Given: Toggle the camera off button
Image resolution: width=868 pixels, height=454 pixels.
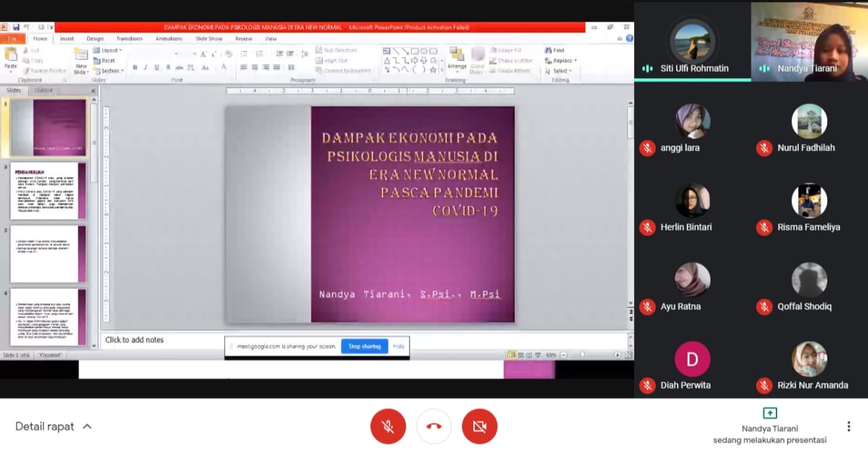Looking at the screenshot, I should [479, 426].
